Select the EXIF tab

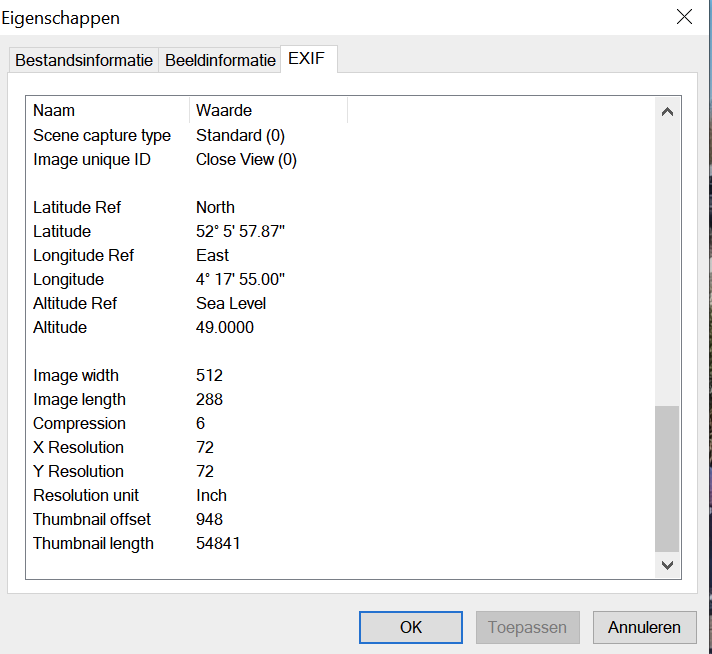(x=309, y=59)
